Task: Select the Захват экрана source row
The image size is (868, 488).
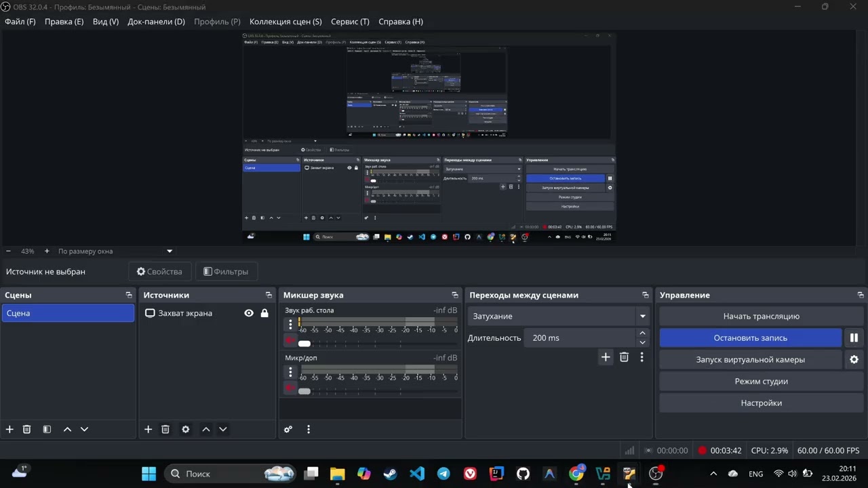Action: (x=207, y=313)
